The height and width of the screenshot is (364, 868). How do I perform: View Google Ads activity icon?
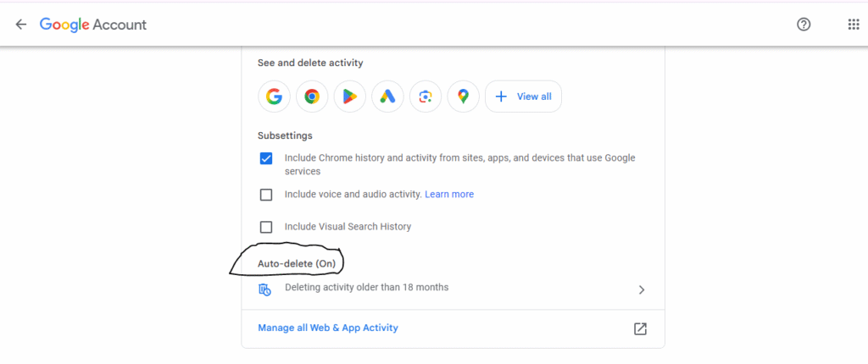387,97
